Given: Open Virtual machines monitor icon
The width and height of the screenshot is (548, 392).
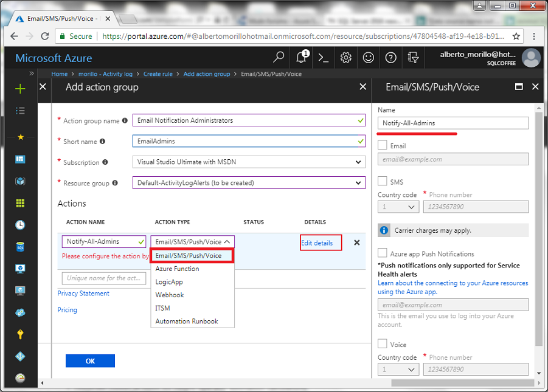Looking at the screenshot, I should (20, 269).
